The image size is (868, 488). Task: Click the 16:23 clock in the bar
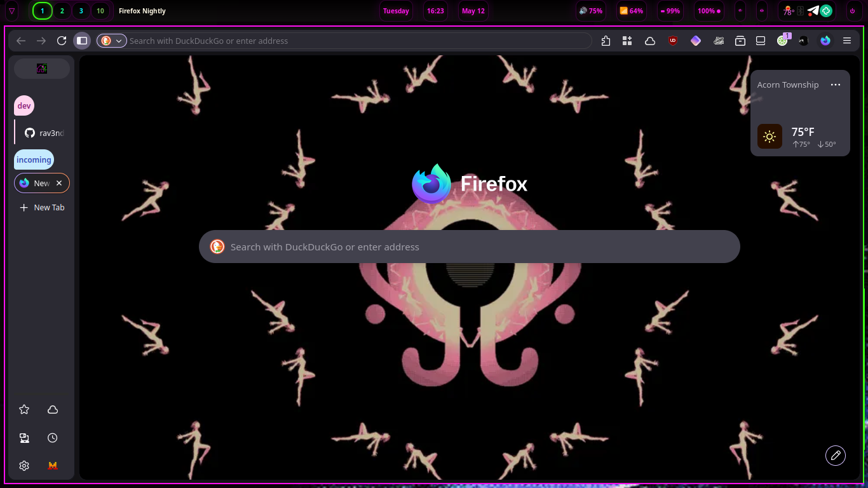[435, 11]
